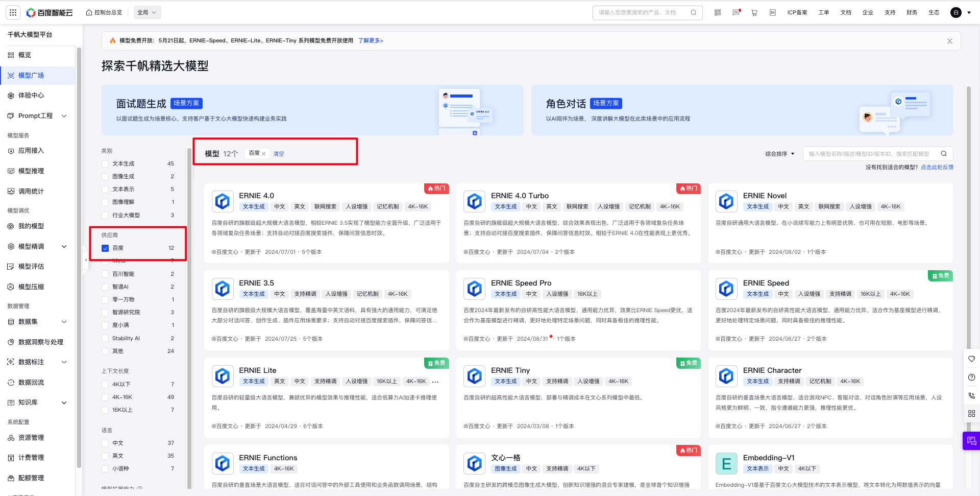This screenshot has height=496, width=980.
Task: Remove the 百度 filter tag
Action: pos(264,154)
